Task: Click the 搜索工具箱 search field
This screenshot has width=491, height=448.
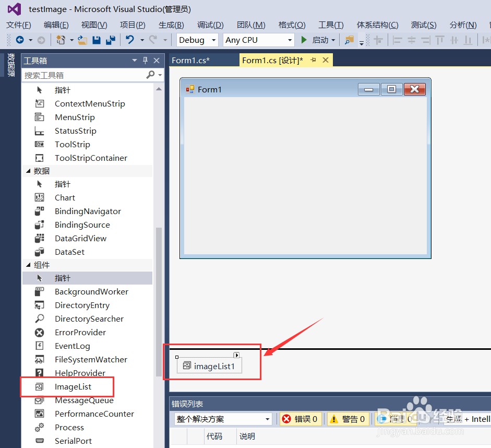Action: click(84, 75)
